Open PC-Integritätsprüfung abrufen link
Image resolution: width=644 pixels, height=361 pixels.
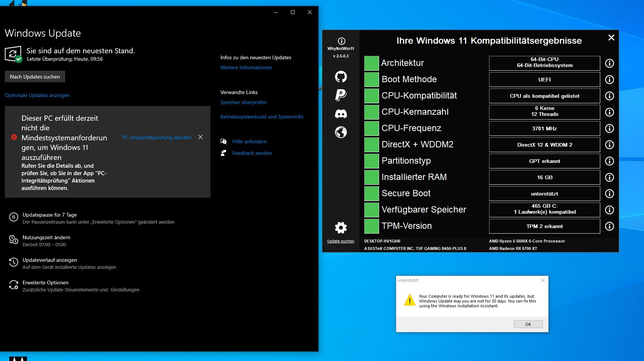pyautogui.click(x=157, y=137)
